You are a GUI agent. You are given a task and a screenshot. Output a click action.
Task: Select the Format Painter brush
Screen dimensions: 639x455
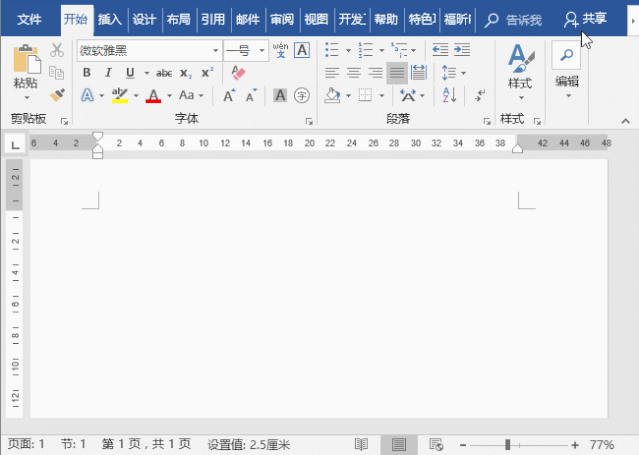pyautogui.click(x=57, y=95)
